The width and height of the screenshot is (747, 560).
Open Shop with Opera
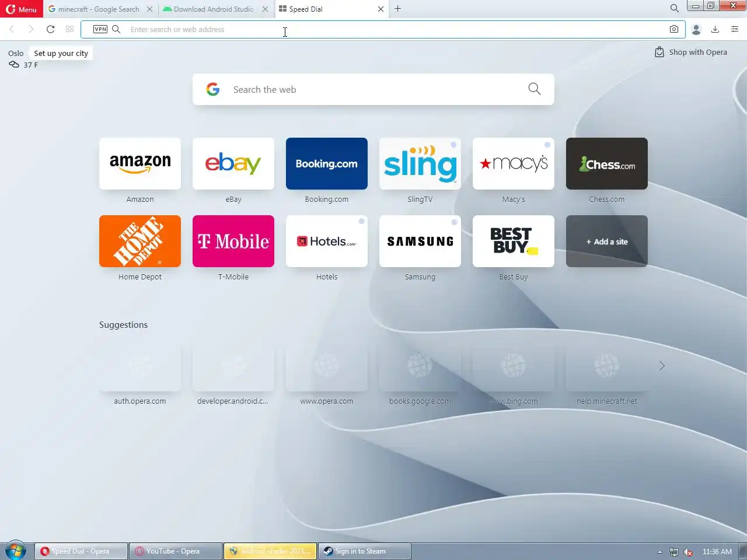tap(691, 52)
